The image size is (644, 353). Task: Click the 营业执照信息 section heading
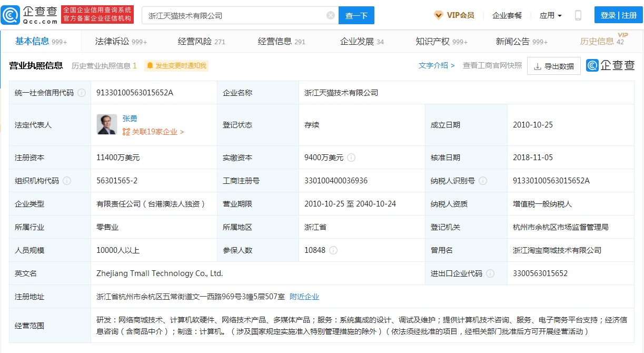pos(36,65)
